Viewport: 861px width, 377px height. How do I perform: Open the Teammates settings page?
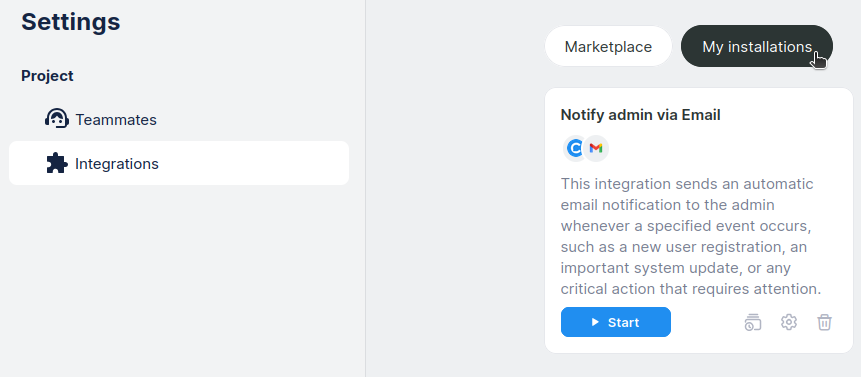116,120
